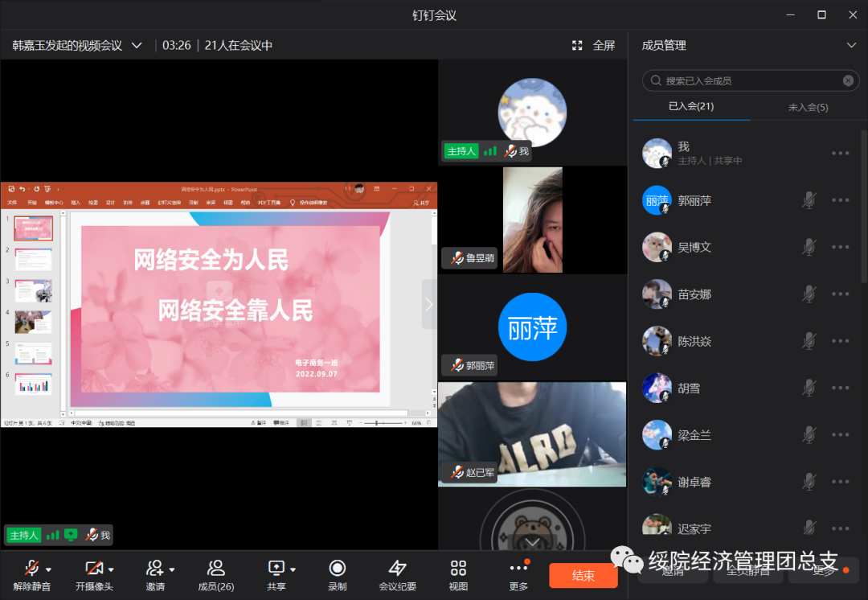Click the 全屏 fullscreen icon
This screenshot has width=868, height=600.
tap(577, 46)
